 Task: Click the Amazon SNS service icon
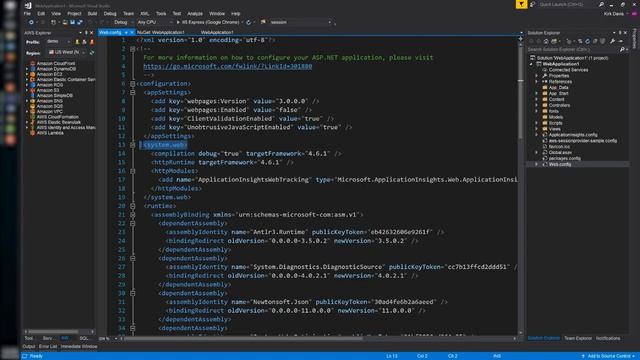tap(32, 101)
